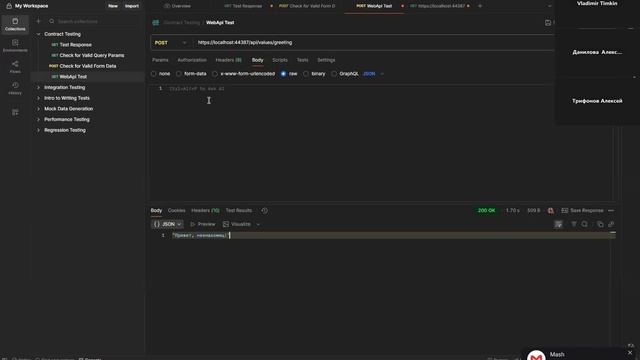
Task: Add a new request tab with plus
Action: click(480, 6)
